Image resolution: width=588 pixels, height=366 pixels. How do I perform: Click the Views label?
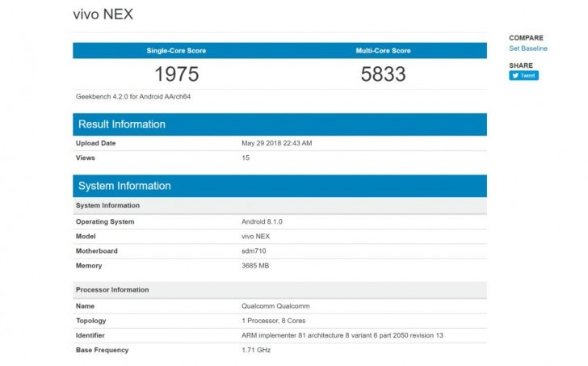tap(85, 158)
